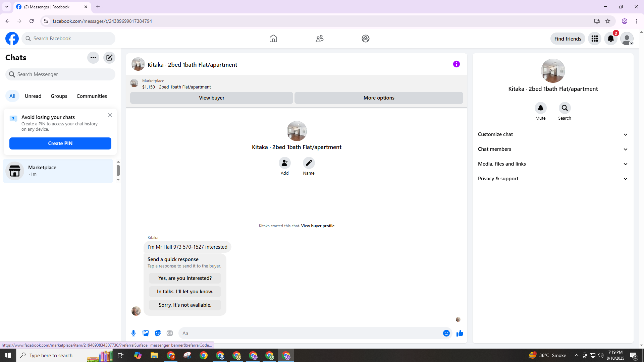Viewport: 644px width, 362px height.
Task: Open the GIF picker icon
Action: [170, 333]
